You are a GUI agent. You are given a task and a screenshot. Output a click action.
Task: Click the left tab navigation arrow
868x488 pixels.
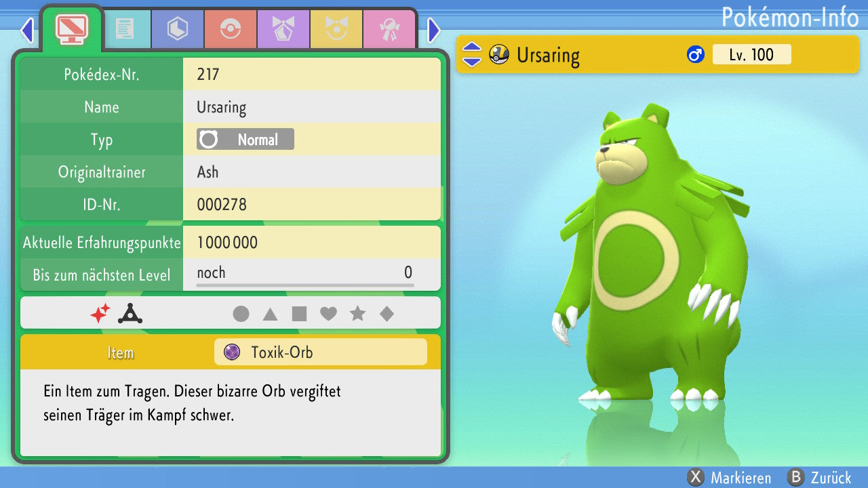[x=27, y=30]
